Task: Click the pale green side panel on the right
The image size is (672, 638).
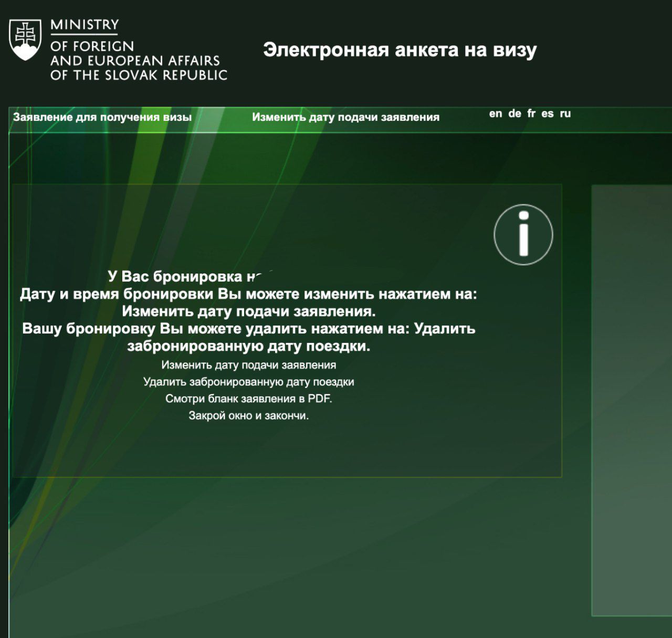Action: coord(632,399)
